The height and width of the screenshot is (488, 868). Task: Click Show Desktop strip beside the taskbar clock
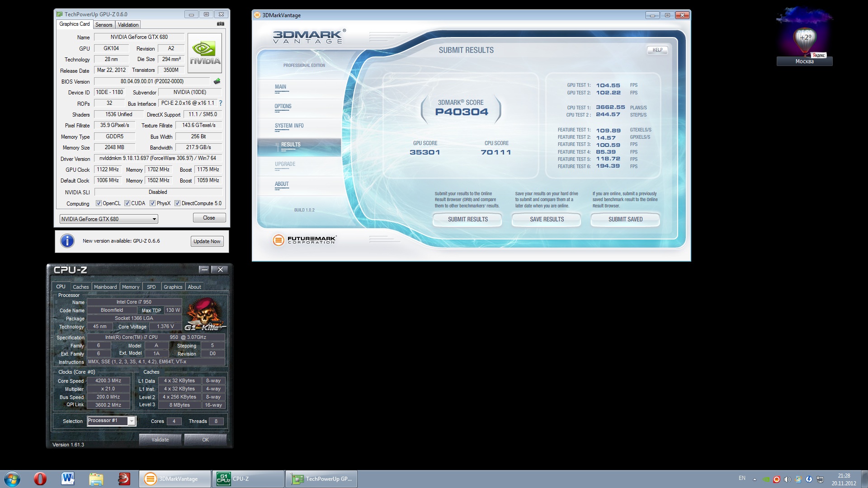[x=864, y=479]
